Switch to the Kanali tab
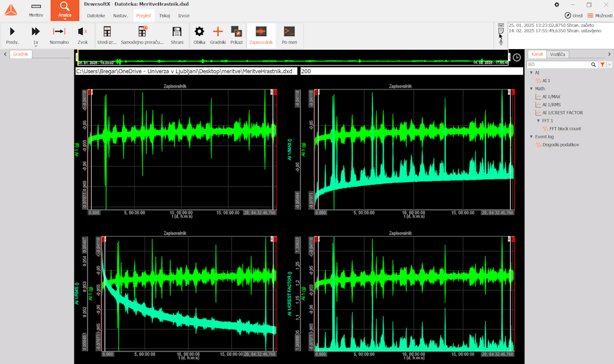The height and width of the screenshot is (364, 614). pyautogui.click(x=537, y=54)
